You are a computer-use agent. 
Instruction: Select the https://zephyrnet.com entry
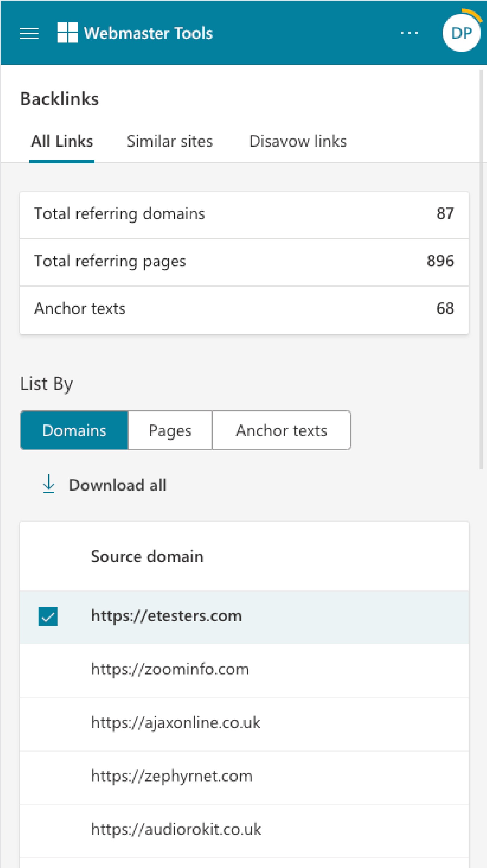171,776
